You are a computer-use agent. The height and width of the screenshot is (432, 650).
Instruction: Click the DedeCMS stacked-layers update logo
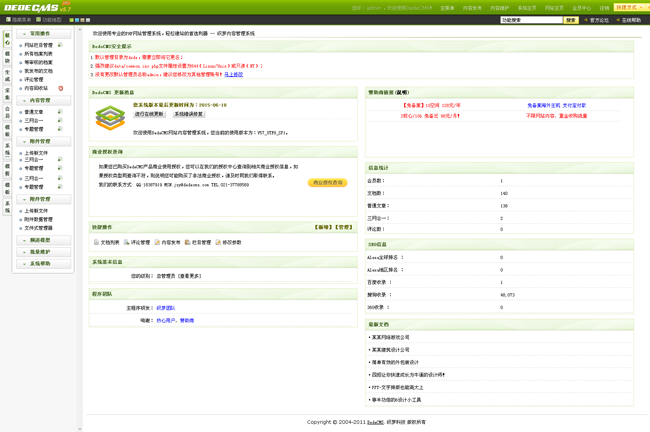110,118
